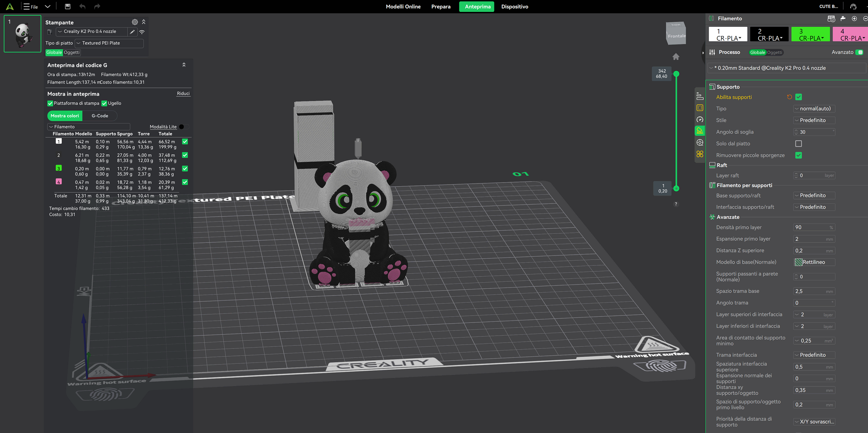Uncheck filament 2 visibility in the table
The height and width of the screenshot is (433, 868).
pyautogui.click(x=185, y=155)
